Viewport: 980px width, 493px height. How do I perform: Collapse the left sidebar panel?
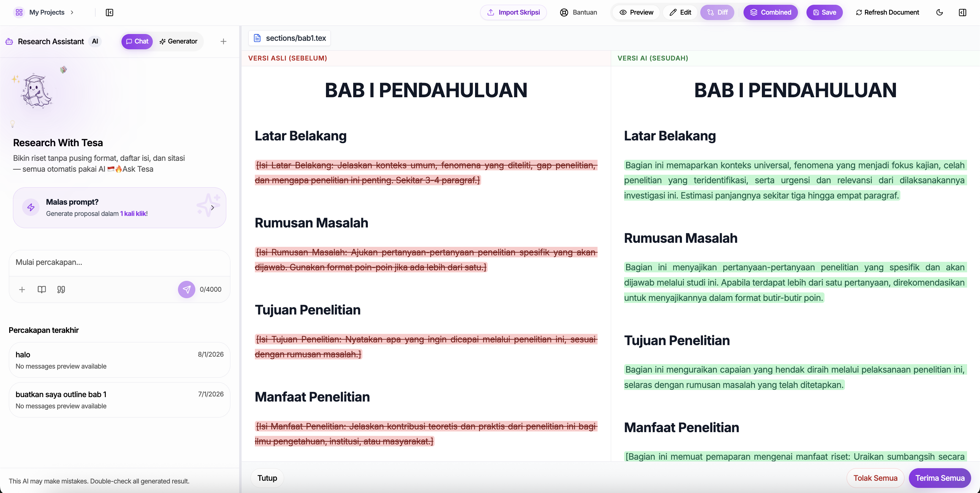tap(110, 13)
